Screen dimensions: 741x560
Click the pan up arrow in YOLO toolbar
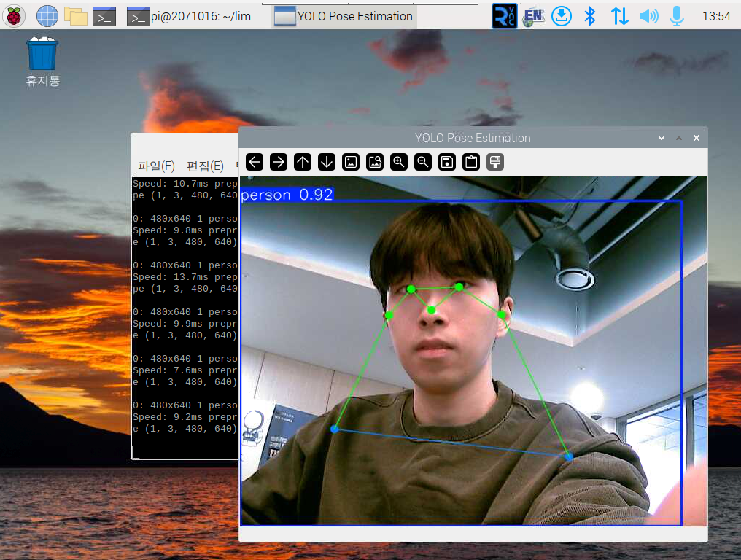(x=303, y=162)
